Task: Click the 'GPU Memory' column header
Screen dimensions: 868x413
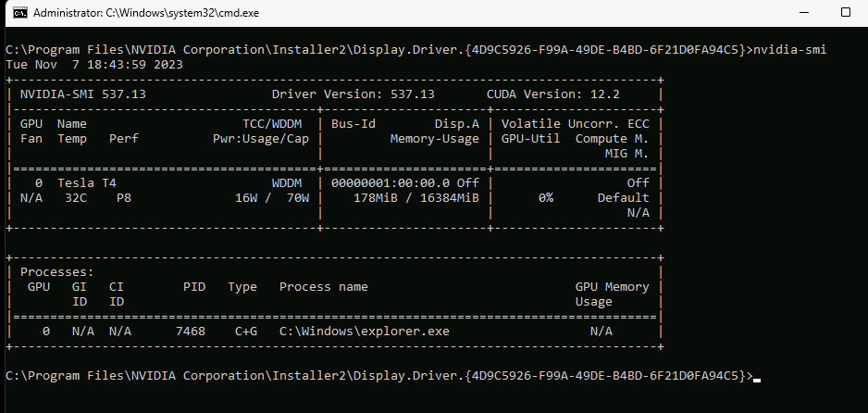Action: click(x=612, y=287)
